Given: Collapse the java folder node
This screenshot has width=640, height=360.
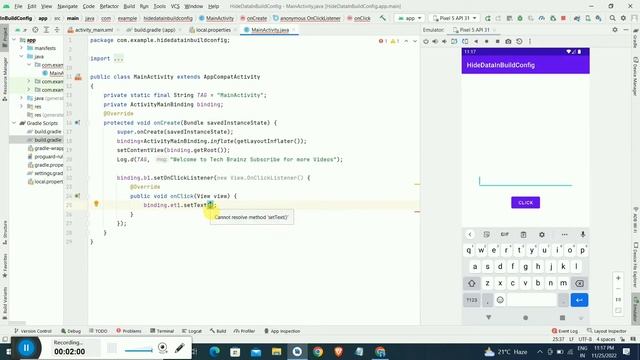Looking at the screenshot, I should pos(22,56).
